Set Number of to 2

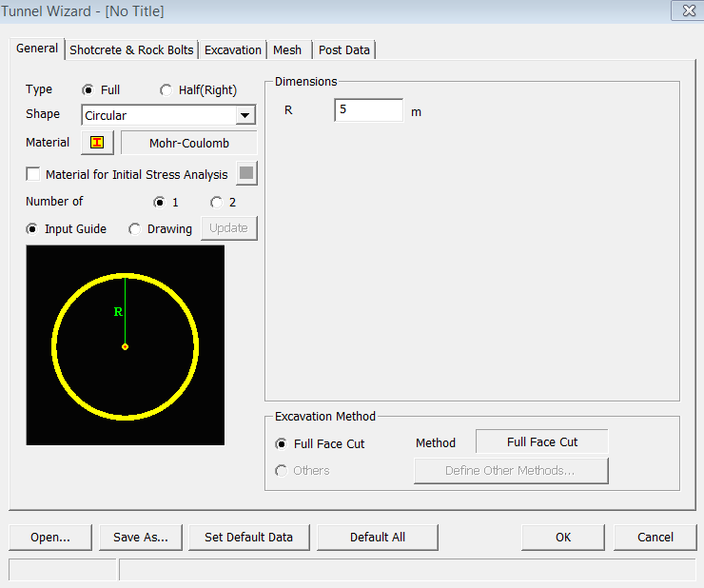point(217,203)
